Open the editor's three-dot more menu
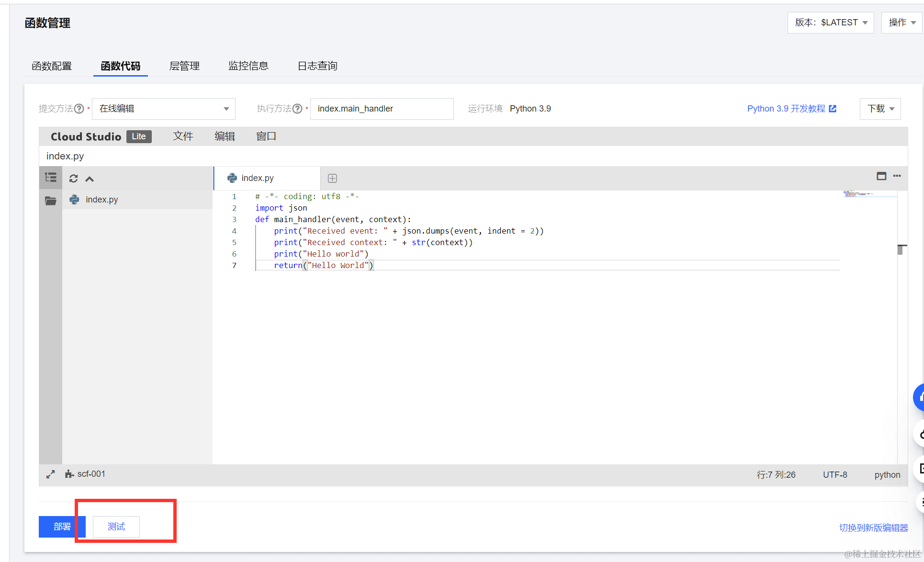This screenshot has height=562, width=924. pos(897,176)
